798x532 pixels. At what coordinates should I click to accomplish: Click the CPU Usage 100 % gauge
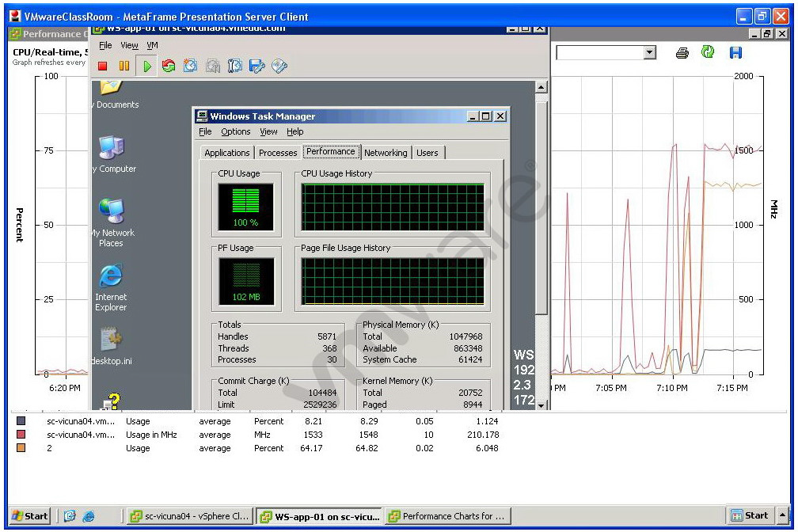245,207
